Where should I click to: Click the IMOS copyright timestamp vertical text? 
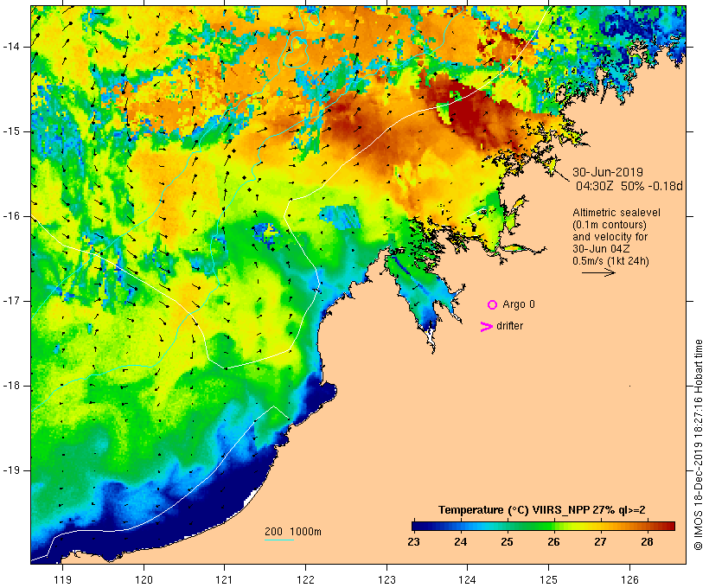698,445
